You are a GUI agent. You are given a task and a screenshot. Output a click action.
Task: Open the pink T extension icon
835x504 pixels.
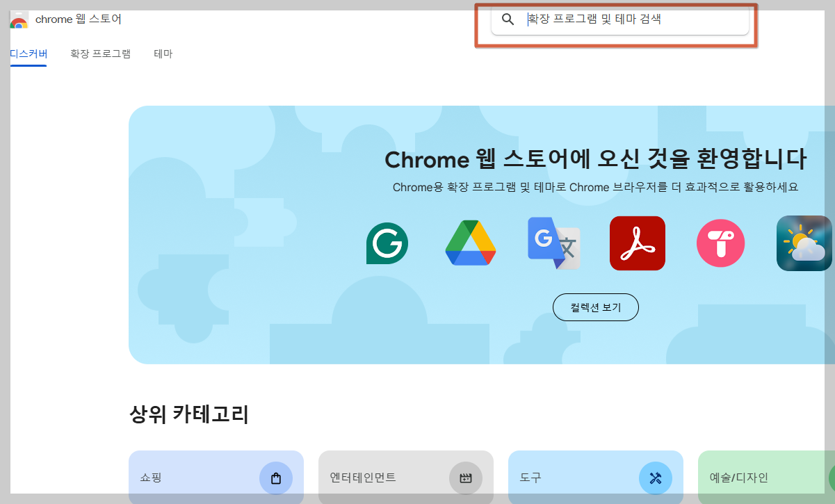720,243
